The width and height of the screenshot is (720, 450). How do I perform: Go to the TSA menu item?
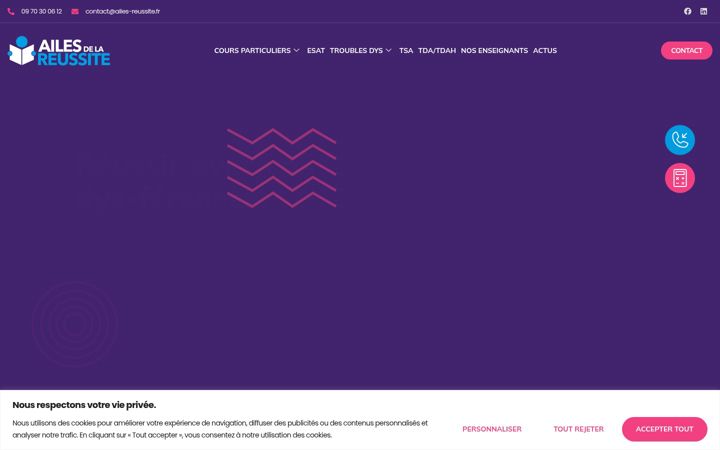coord(406,51)
